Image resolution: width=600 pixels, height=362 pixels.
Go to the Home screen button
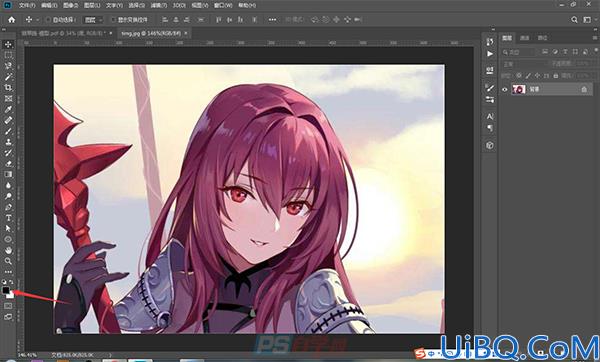(11, 20)
